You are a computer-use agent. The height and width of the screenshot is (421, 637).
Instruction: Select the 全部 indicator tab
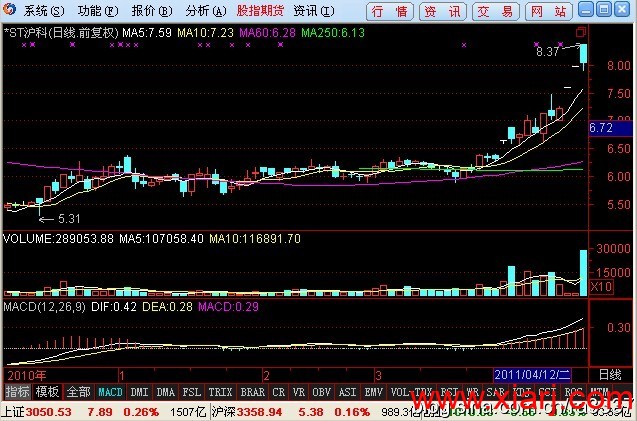click(78, 392)
